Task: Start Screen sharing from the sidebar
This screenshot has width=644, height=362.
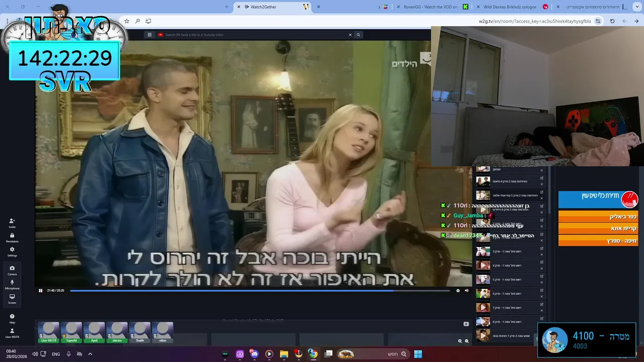Action: [12, 298]
